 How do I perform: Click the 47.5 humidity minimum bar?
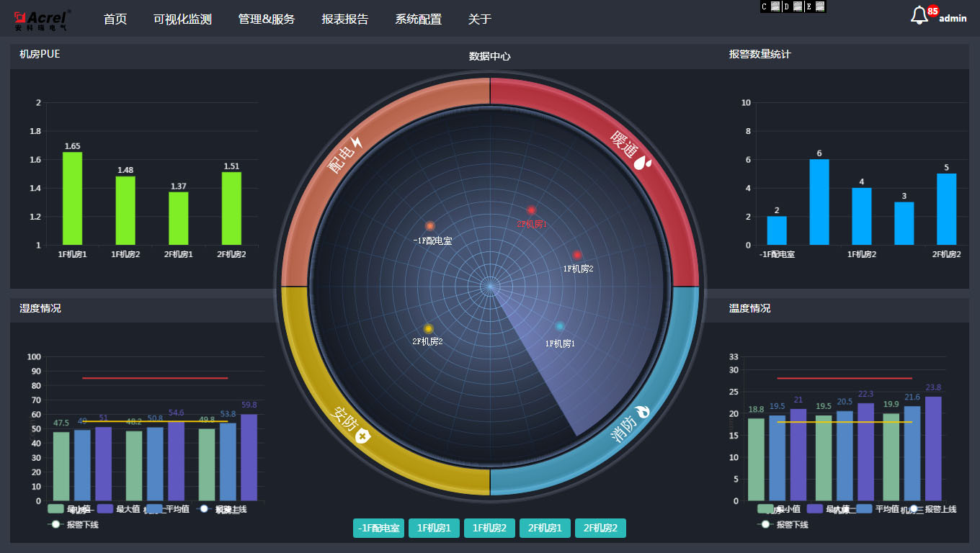(61, 466)
